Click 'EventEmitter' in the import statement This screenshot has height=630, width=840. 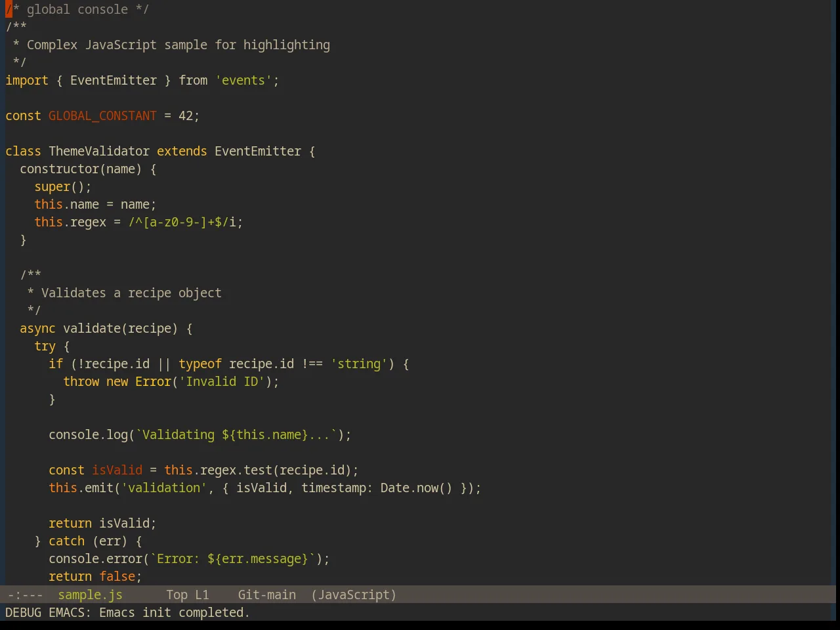tap(114, 80)
